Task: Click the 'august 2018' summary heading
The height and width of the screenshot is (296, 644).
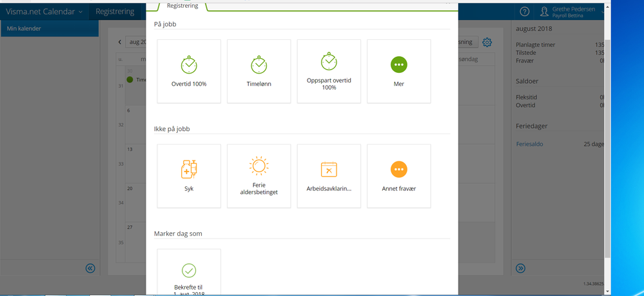Action: pyautogui.click(x=534, y=29)
